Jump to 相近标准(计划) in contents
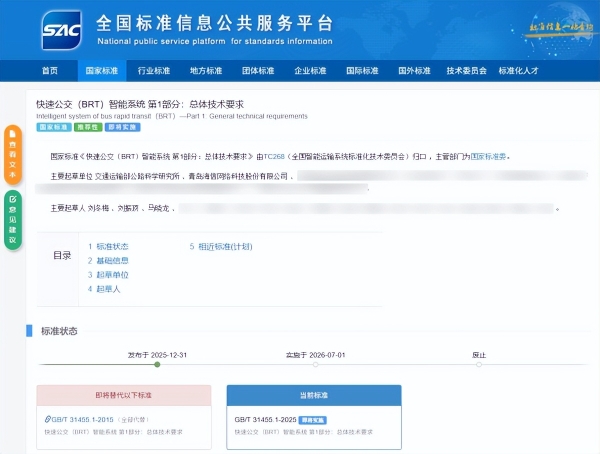The image size is (600, 454). tap(225, 247)
